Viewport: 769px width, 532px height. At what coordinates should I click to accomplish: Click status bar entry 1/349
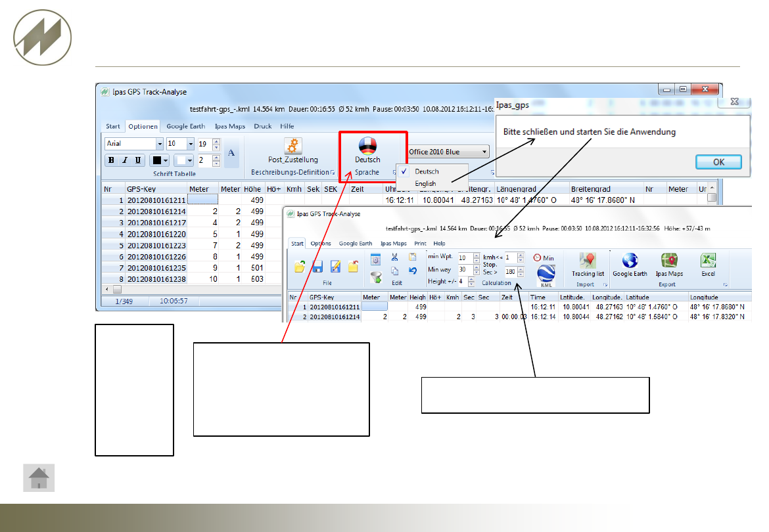coord(124,301)
